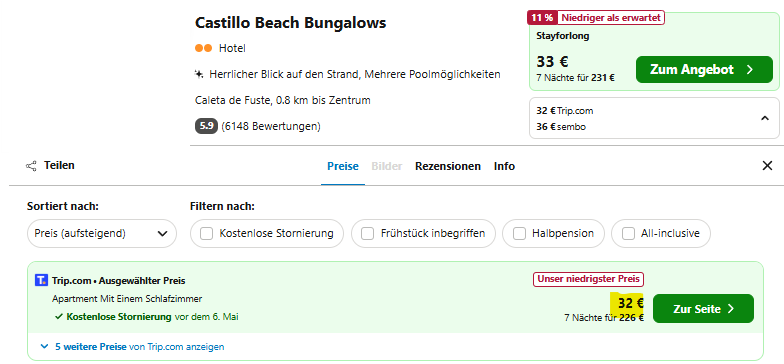Click the Zur Seite button
784x364 pixels.
pyautogui.click(x=703, y=308)
